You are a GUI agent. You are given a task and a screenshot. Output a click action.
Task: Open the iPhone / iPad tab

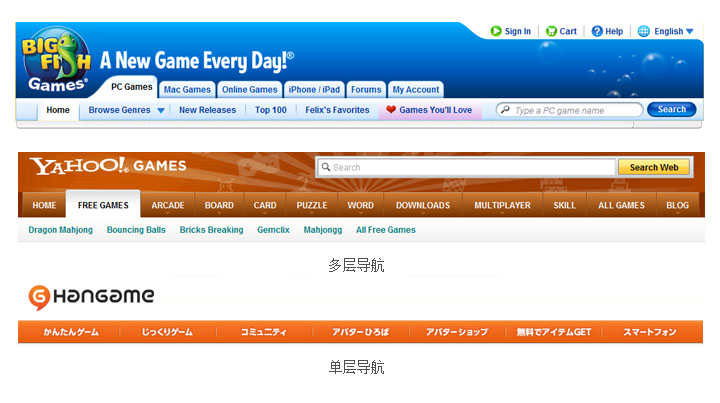coord(314,89)
